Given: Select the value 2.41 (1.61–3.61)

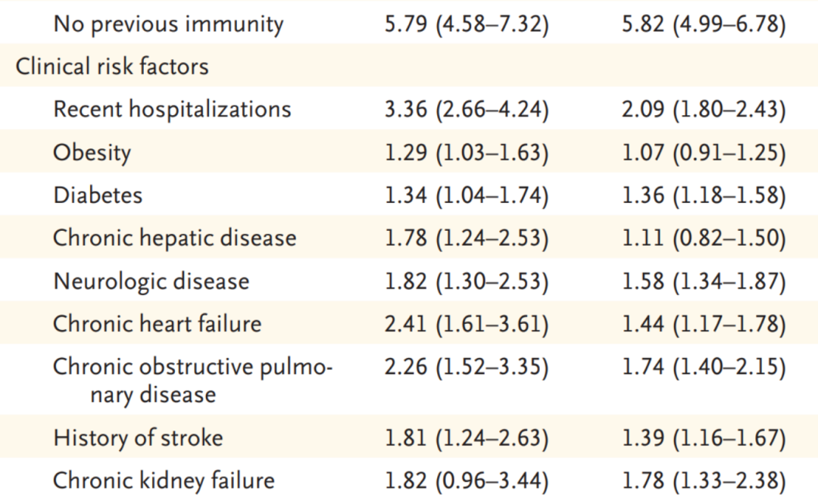Looking at the screenshot, I should point(467,324).
